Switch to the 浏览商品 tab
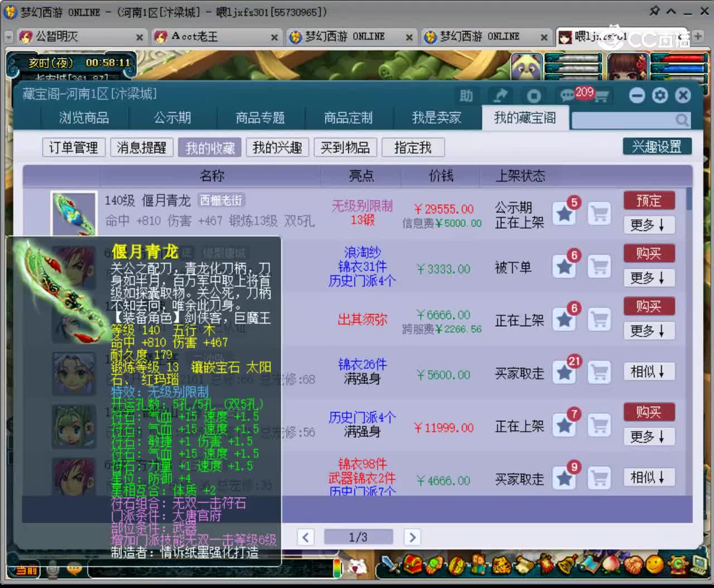 click(x=84, y=118)
